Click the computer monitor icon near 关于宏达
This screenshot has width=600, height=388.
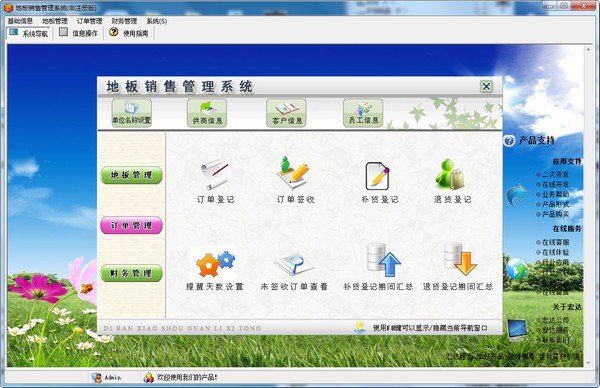click(x=517, y=330)
